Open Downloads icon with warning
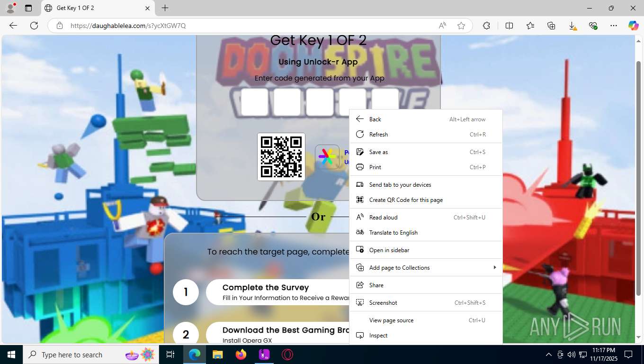The width and height of the screenshot is (644, 364). click(x=572, y=26)
